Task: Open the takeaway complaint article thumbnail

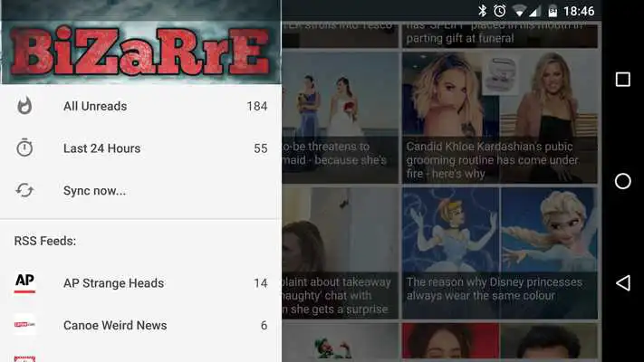Action: click(340, 252)
